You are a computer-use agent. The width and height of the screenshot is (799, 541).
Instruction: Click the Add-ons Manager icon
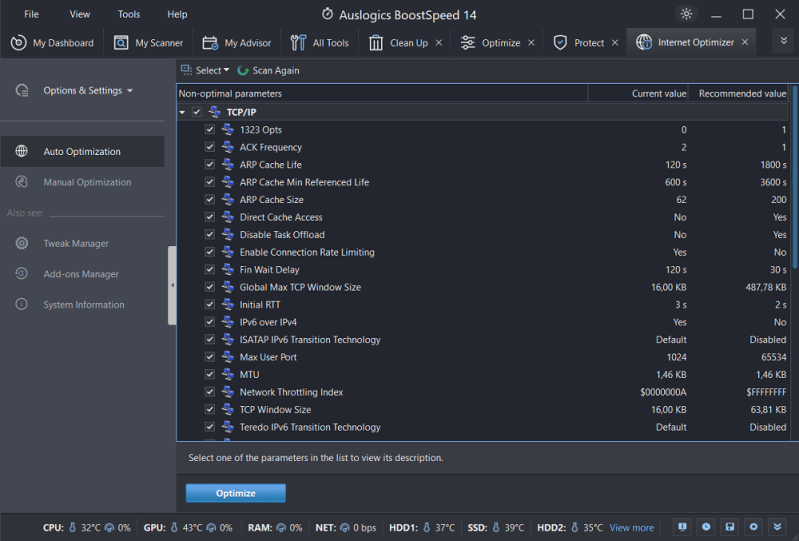(21, 274)
